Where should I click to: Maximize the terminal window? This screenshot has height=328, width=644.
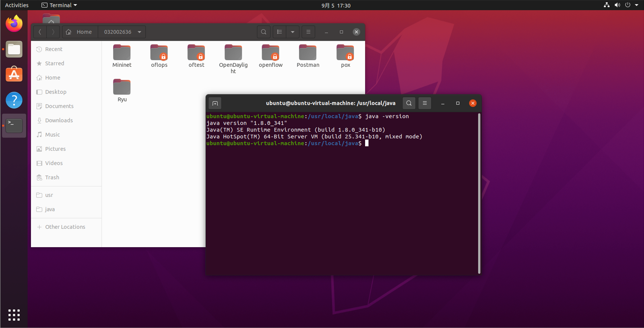(x=458, y=103)
